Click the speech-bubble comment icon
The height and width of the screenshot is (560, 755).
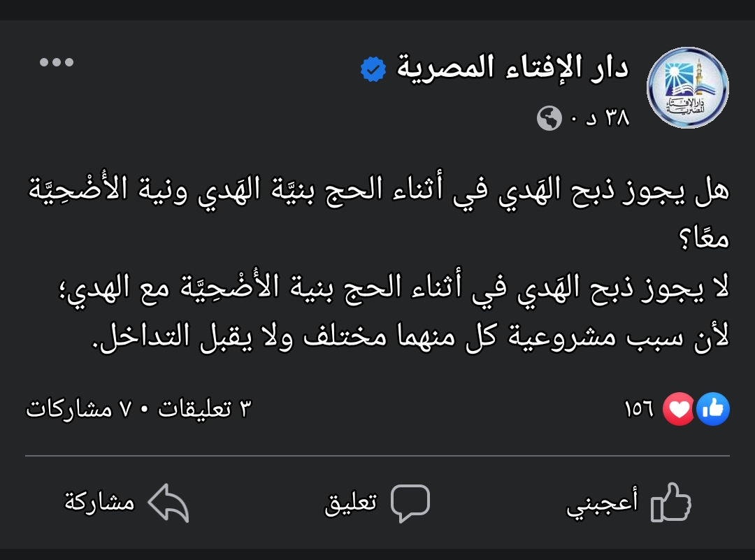[x=410, y=503]
